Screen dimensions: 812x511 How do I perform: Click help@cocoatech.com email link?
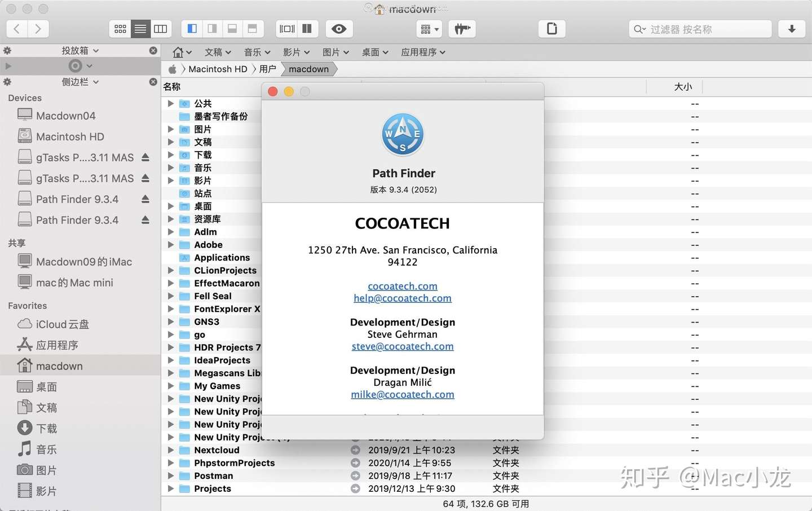[x=403, y=298]
